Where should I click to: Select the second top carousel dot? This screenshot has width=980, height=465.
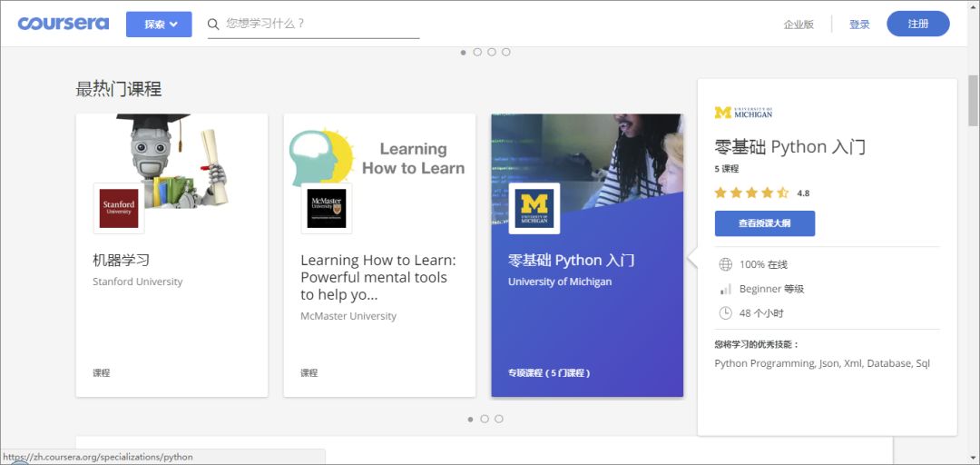click(x=477, y=52)
